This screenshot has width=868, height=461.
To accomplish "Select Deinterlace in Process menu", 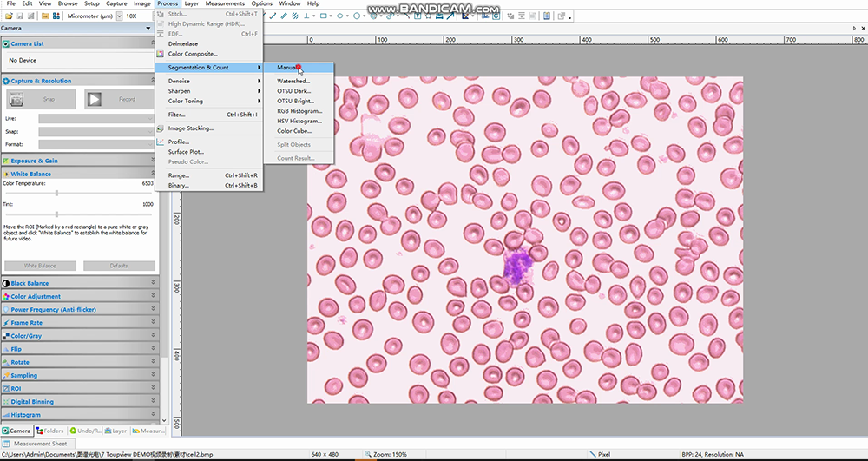I will coord(182,43).
